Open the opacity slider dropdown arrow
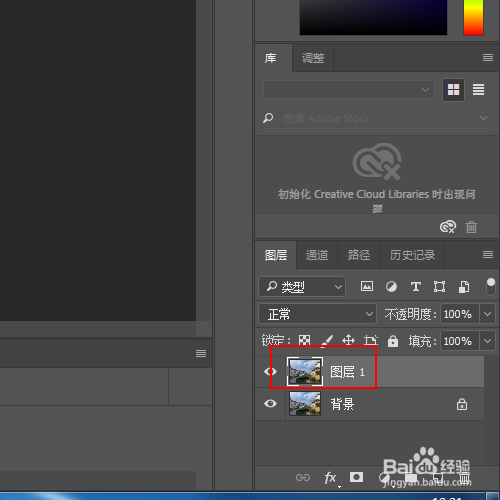500x500 pixels. coord(487,314)
